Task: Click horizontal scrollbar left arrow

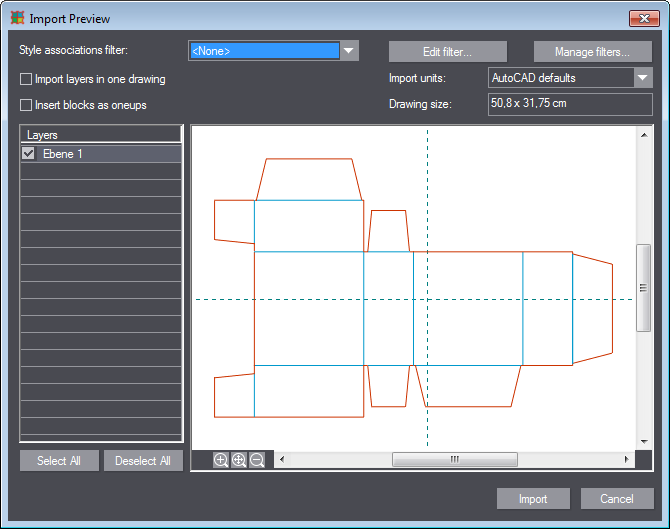Action: [x=282, y=460]
